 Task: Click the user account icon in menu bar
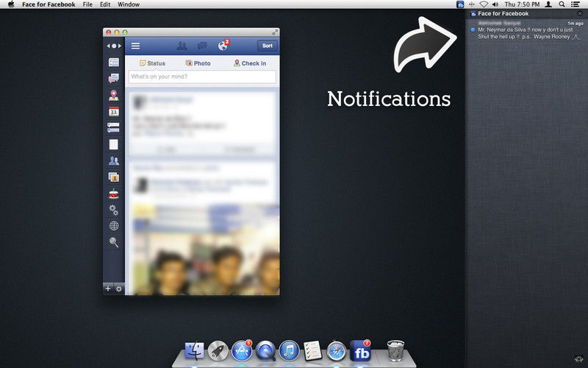548,4
